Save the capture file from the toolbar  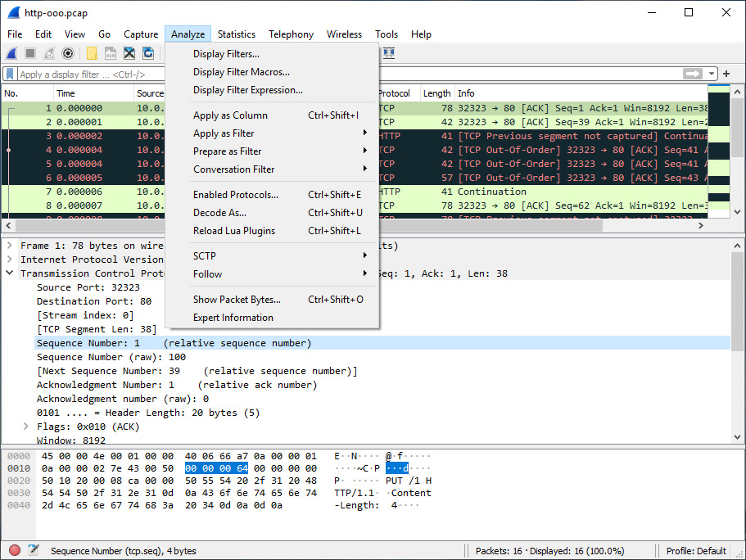(x=111, y=53)
